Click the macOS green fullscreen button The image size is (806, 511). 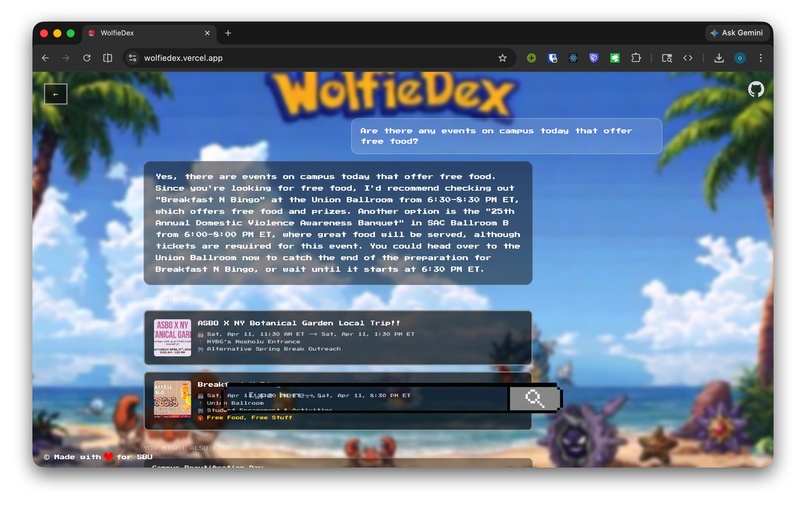coord(70,33)
